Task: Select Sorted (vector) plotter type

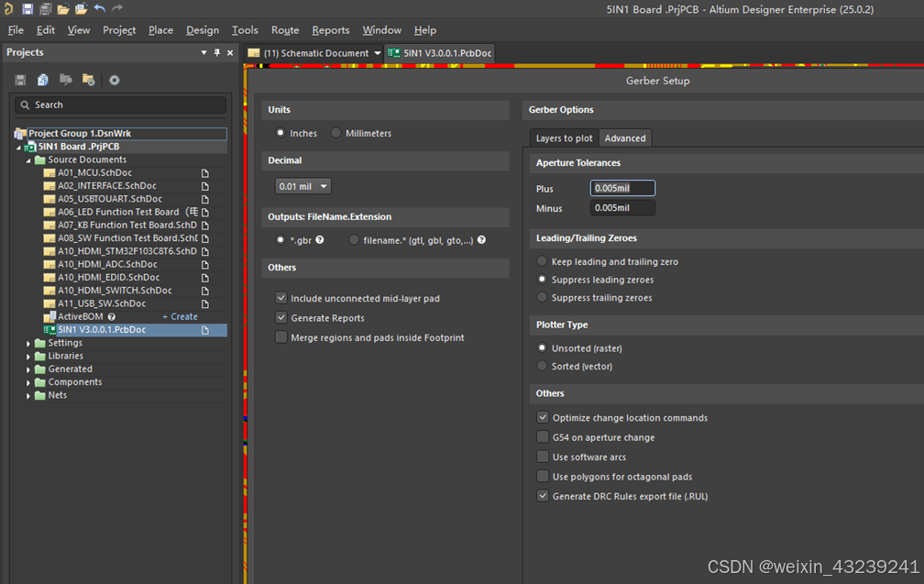Action: point(542,366)
